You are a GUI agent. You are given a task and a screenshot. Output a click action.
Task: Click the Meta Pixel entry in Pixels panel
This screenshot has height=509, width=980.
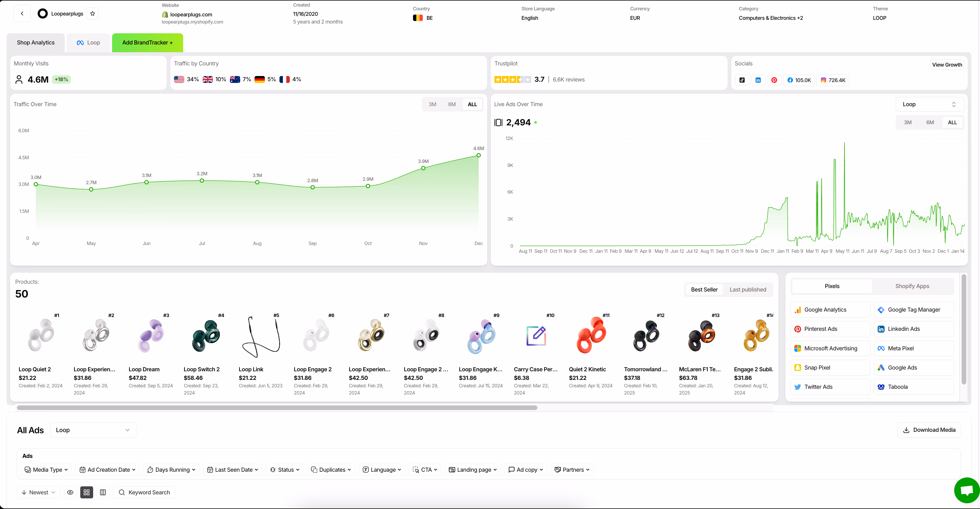point(914,348)
